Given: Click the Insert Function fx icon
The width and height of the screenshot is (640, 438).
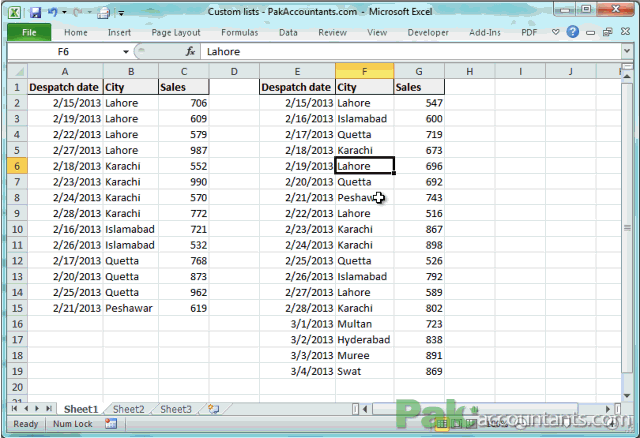Looking at the screenshot, I should [190, 51].
